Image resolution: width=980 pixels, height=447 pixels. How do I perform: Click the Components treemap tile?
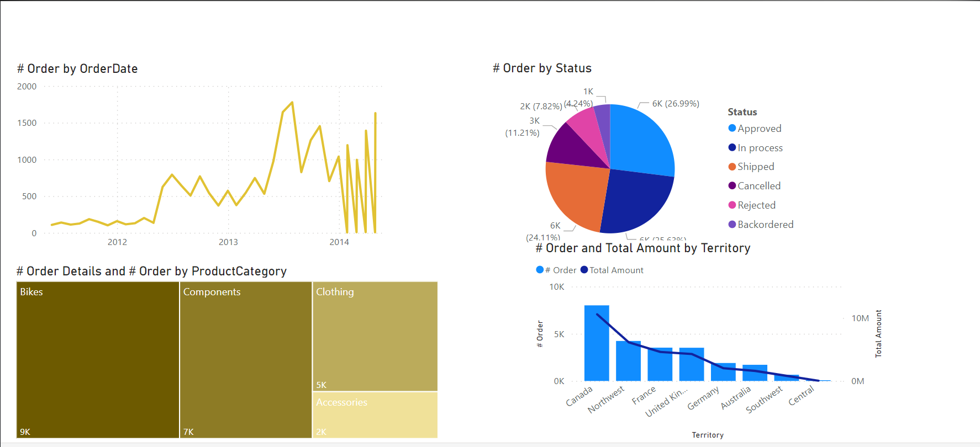(x=246, y=360)
